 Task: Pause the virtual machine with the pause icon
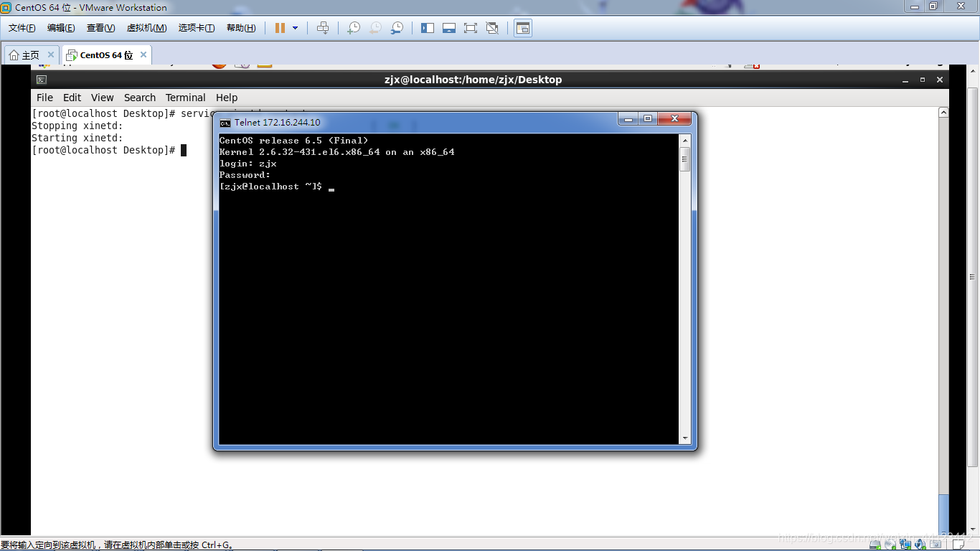click(280, 28)
